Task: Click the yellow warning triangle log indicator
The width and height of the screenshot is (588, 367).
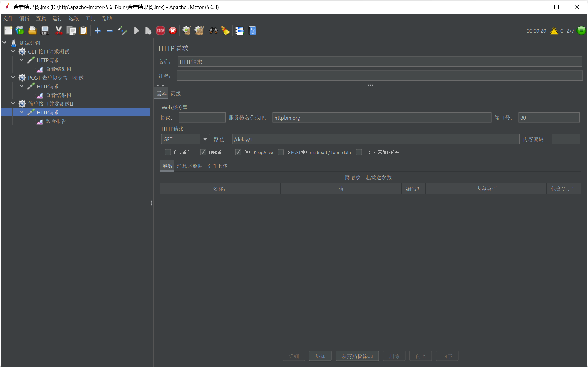Action: (554, 31)
